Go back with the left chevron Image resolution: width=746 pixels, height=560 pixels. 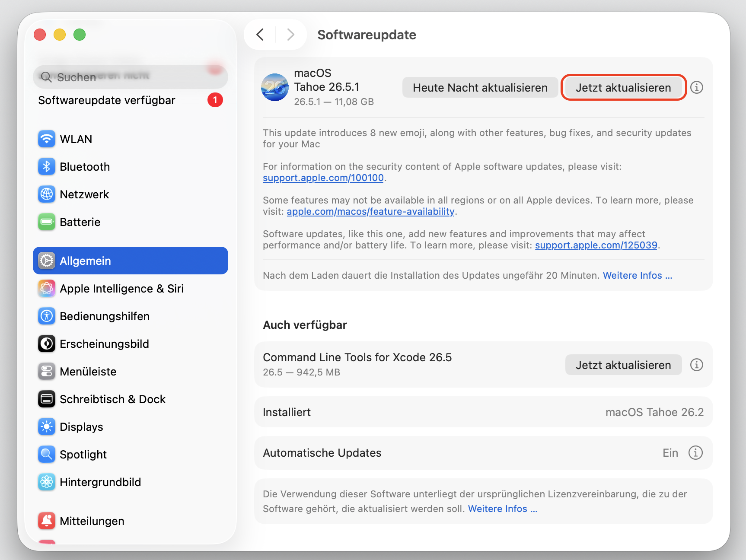pos(260,35)
